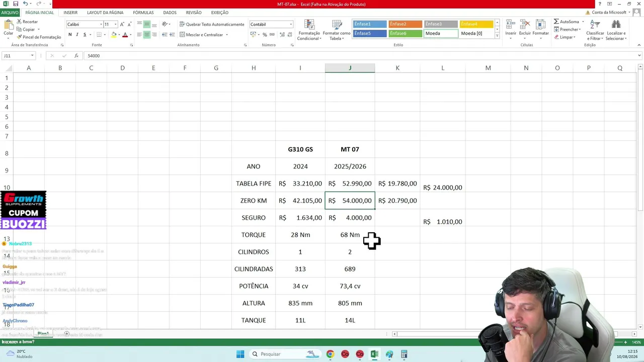Apply the orange Ênfase2 style swatch

click(x=405, y=24)
